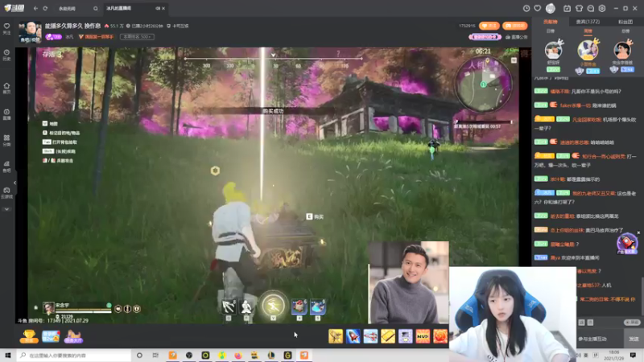Open Task View on the Windows taskbar

[155, 356]
